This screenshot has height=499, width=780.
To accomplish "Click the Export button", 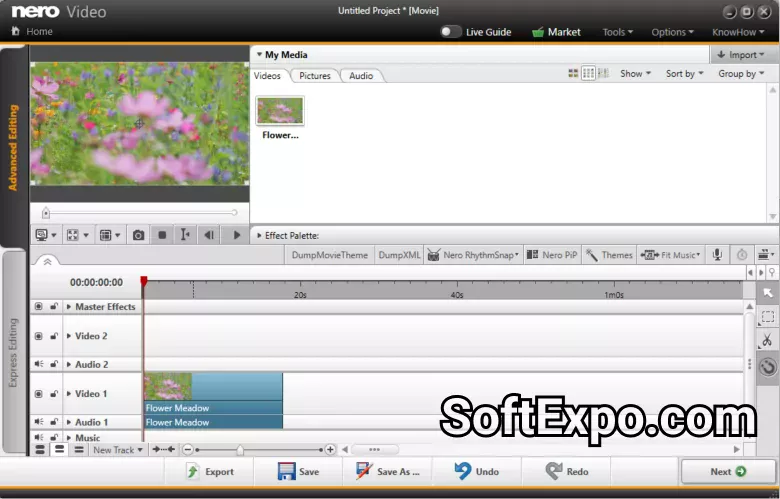I will point(210,472).
